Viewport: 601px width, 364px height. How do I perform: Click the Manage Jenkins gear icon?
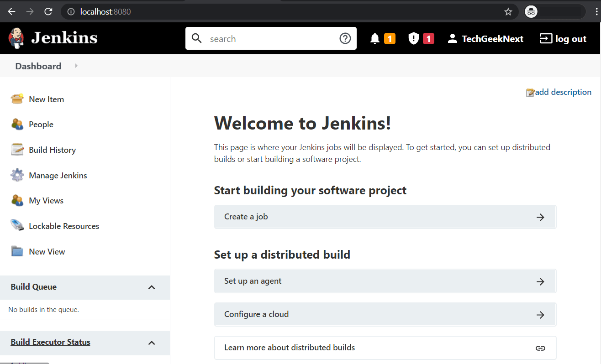(17, 175)
